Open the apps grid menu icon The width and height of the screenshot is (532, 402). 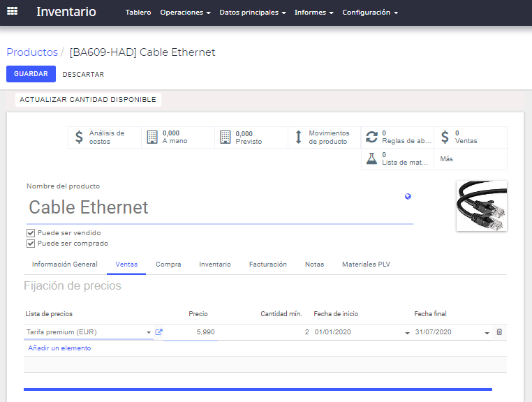[x=12, y=12]
